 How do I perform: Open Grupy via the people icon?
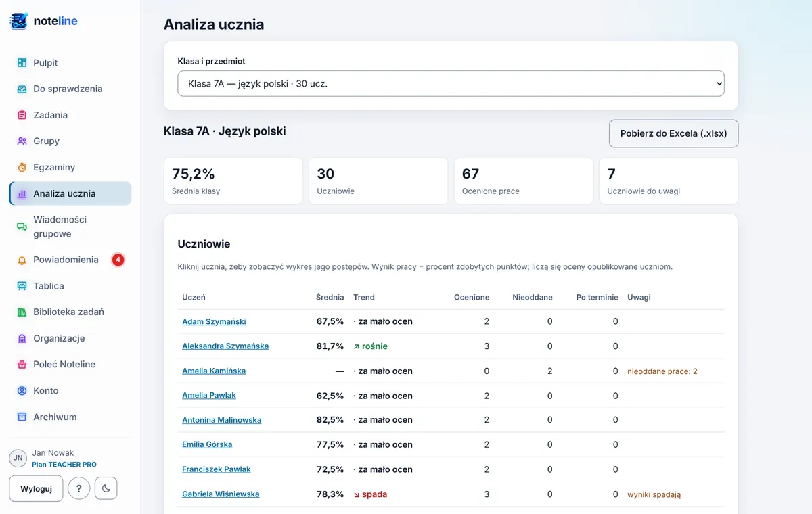pyautogui.click(x=22, y=141)
